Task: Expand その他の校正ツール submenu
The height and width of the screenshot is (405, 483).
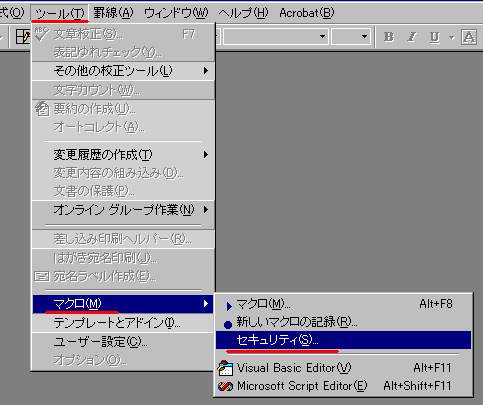Action: [x=123, y=71]
